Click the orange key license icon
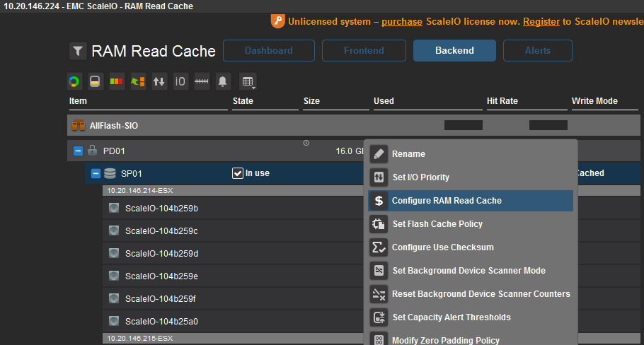This screenshot has width=644, height=345. pyautogui.click(x=278, y=21)
